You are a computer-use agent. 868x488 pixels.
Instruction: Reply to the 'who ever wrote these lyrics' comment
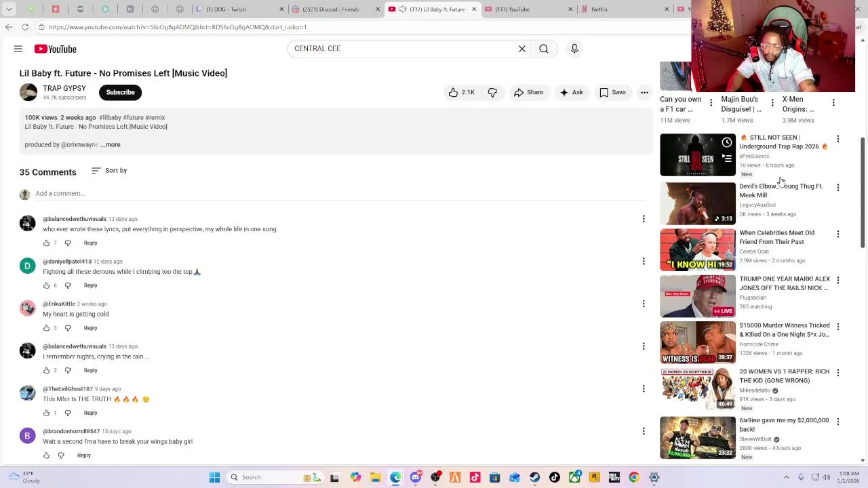click(x=90, y=243)
